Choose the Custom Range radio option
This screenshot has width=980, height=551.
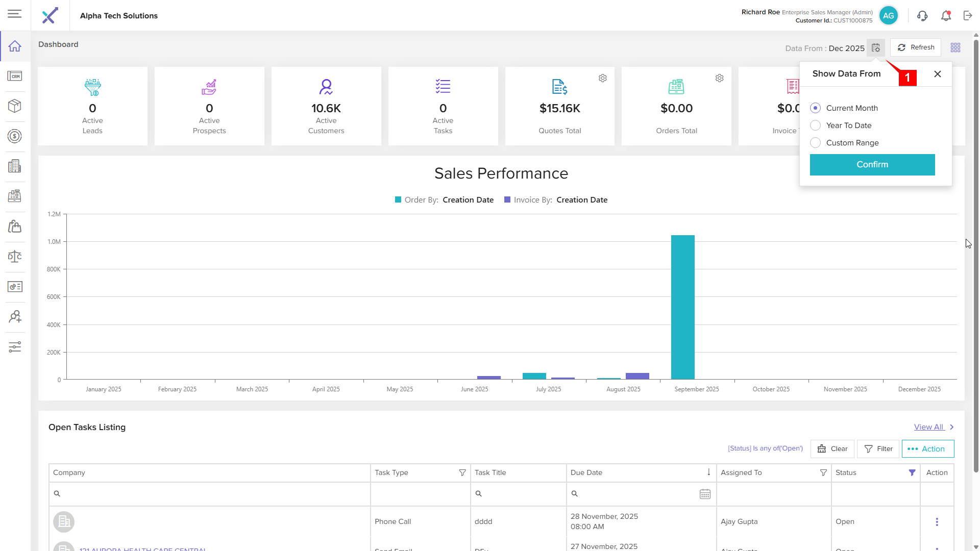point(816,143)
